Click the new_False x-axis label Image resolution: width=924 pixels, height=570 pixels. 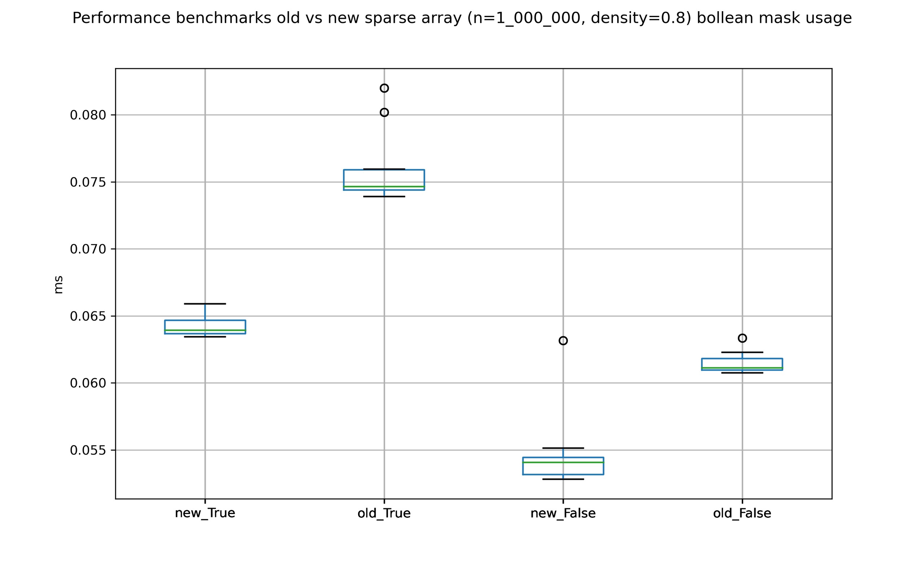point(563,513)
